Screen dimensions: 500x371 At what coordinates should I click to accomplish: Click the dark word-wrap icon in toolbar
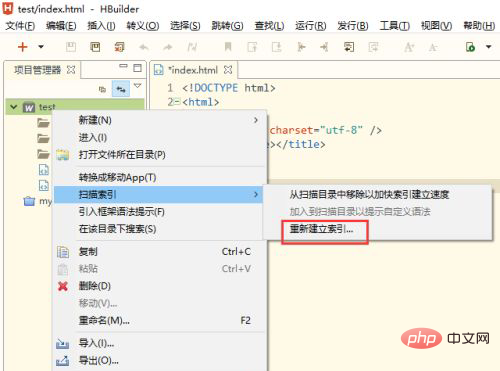click(x=349, y=47)
